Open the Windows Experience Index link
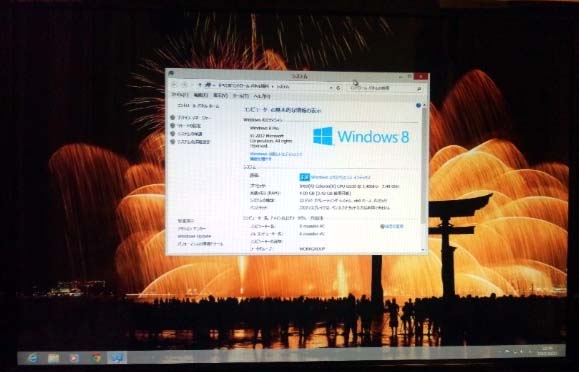 click(340, 178)
